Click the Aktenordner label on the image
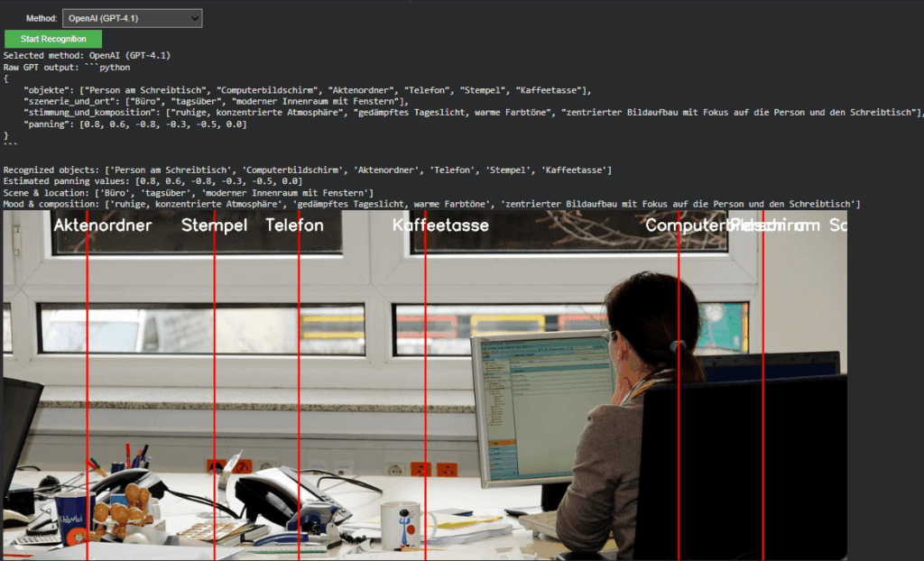The width and height of the screenshot is (924, 561). (102, 225)
